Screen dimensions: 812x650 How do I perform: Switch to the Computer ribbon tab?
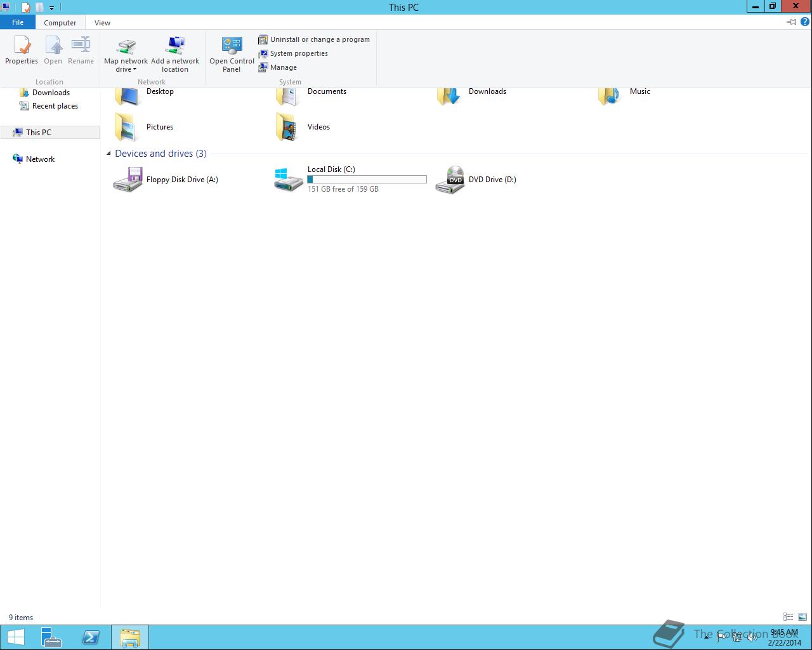click(x=60, y=22)
